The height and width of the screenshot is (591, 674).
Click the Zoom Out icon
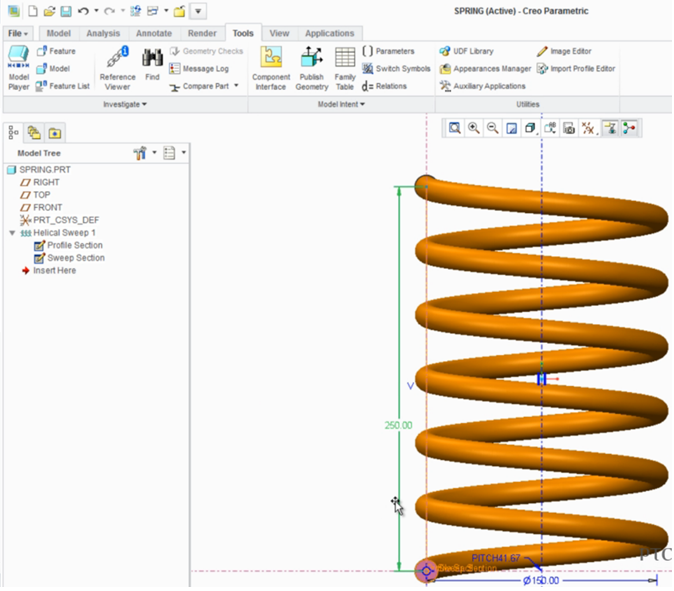[x=493, y=128]
